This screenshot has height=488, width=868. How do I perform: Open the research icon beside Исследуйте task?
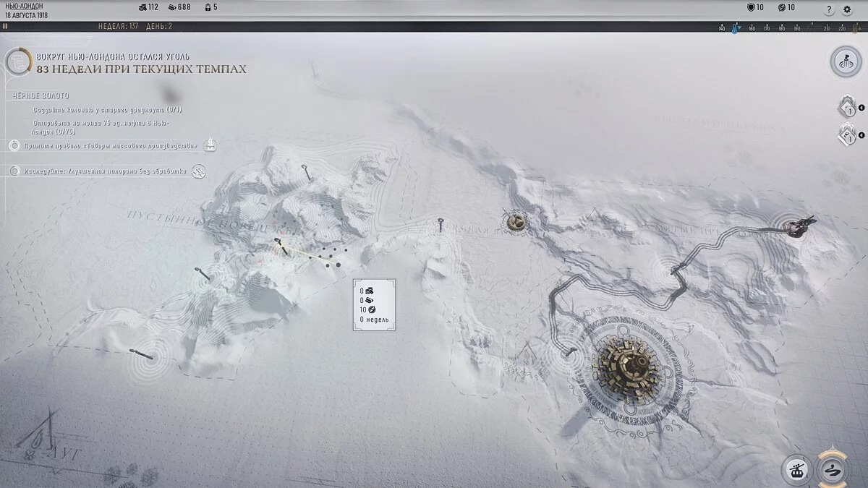(199, 171)
